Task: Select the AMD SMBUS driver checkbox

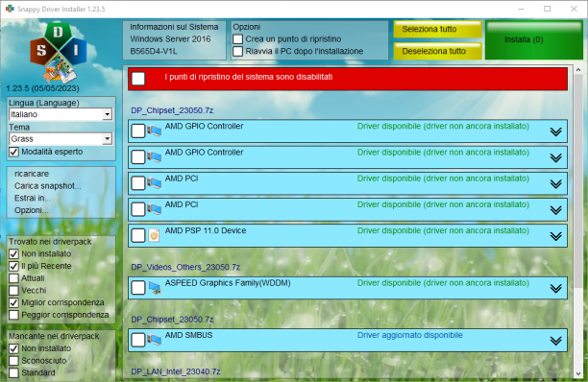Action: [x=138, y=340]
